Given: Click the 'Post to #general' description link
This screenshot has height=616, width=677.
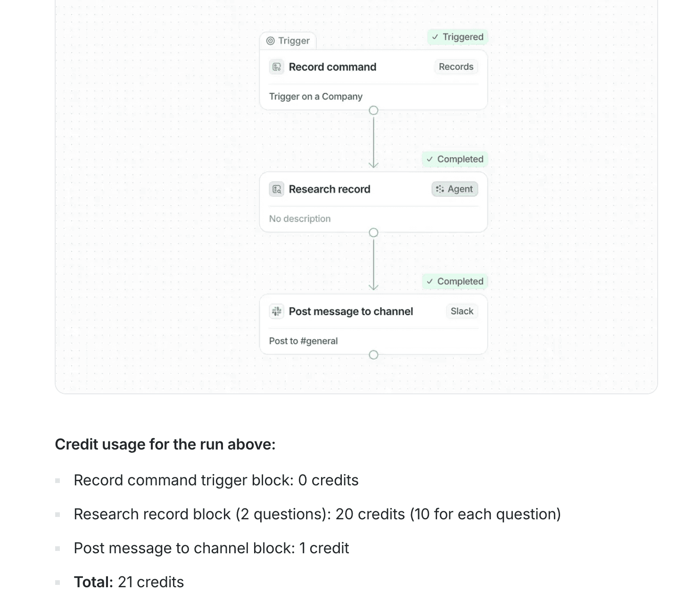Looking at the screenshot, I should click(303, 341).
